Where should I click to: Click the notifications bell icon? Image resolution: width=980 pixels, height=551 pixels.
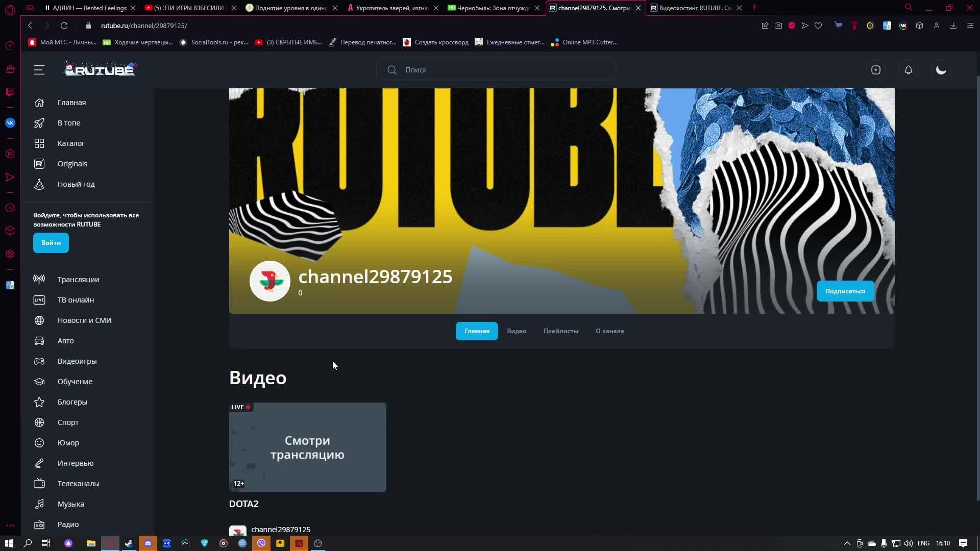[x=908, y=70]
